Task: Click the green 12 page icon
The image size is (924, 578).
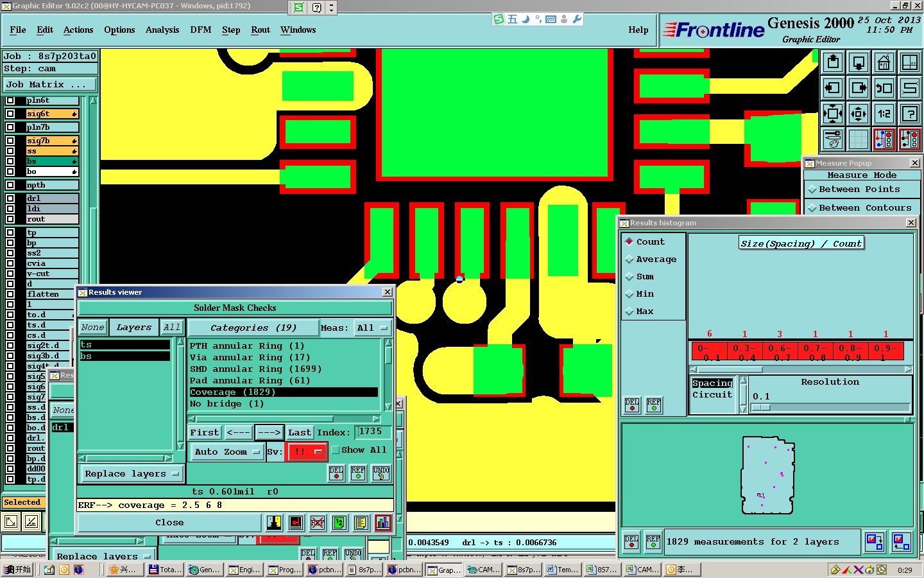Action: pyautogui.click(x=339, y=523)
